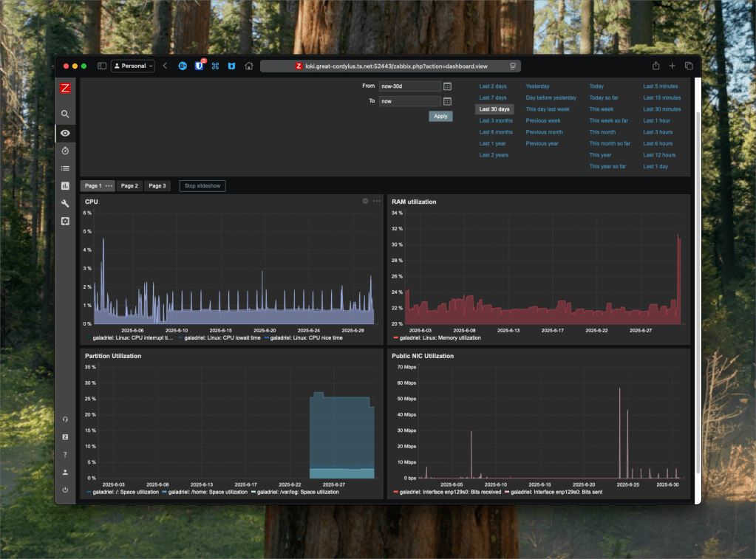Image resolution: width=756 pixels, height=559 pixels.
Task: Open calendar picker beside From field
Action: click(x=447, y=86)
